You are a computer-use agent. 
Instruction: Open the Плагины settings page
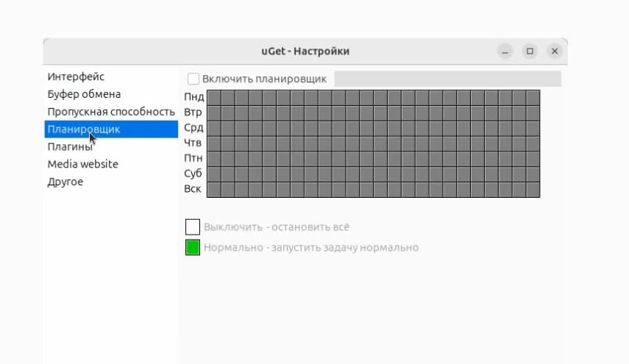click(111, 147)
